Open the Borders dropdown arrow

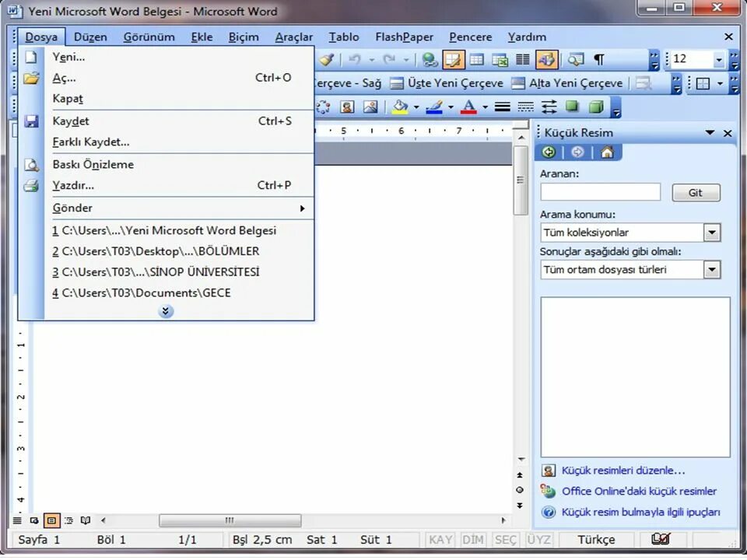pos(720,84)
